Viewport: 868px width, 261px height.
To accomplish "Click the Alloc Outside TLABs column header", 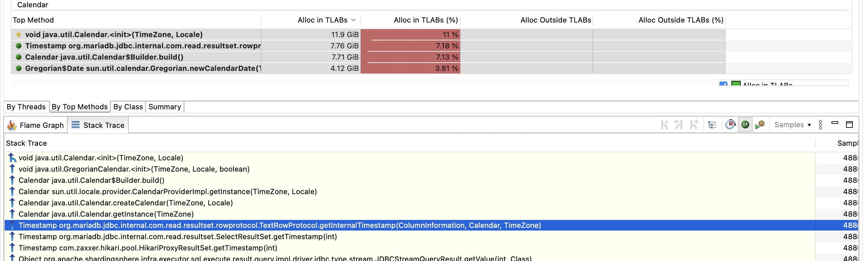I will (555, 20).
